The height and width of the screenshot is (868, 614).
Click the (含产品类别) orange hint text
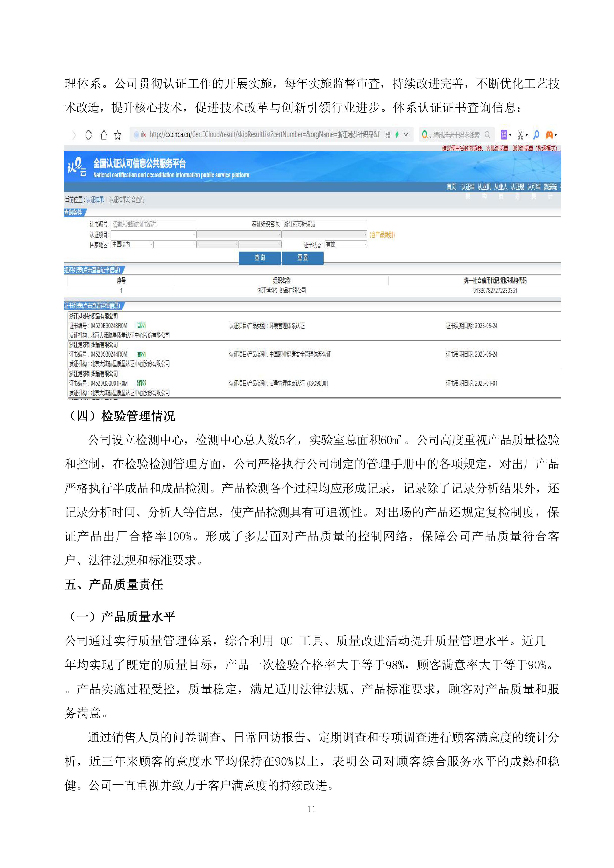382,235
